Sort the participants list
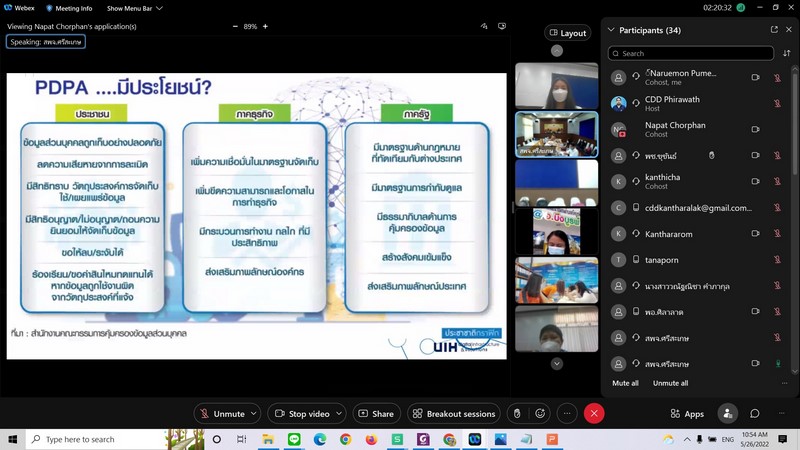 click(x=786, y=53)
